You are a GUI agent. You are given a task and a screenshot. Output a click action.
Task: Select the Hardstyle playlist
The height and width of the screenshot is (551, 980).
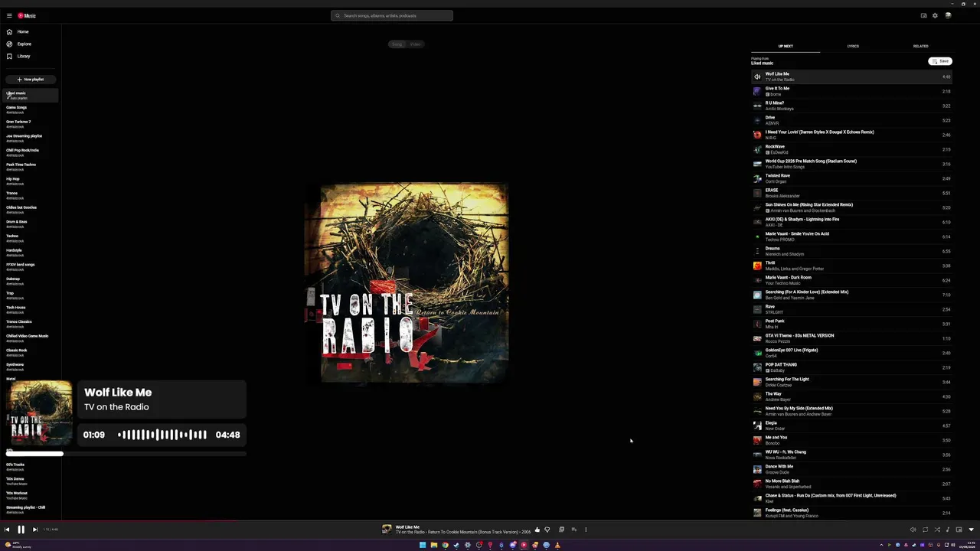(31, 253)
